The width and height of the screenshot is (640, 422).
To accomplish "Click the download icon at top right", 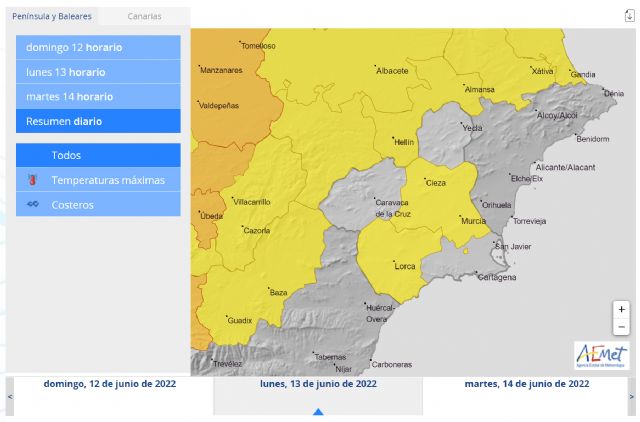I will click(x=629, y=15).
